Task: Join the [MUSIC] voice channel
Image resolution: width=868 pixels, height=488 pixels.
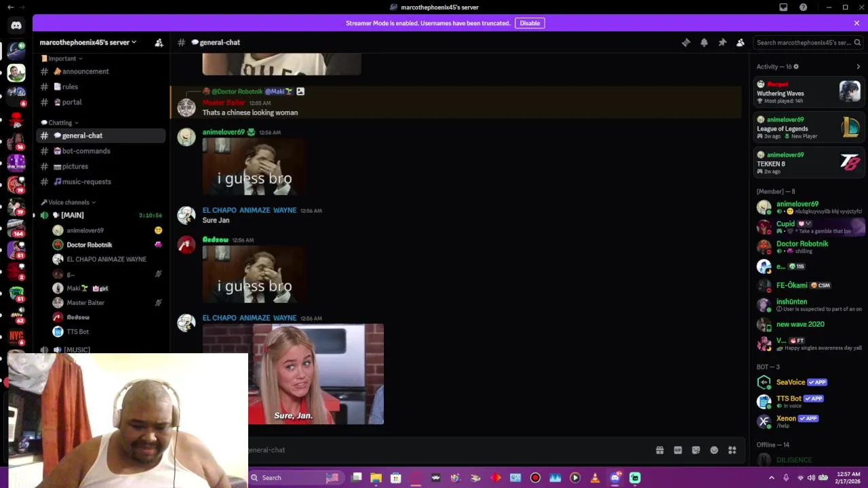Action: 100,350
